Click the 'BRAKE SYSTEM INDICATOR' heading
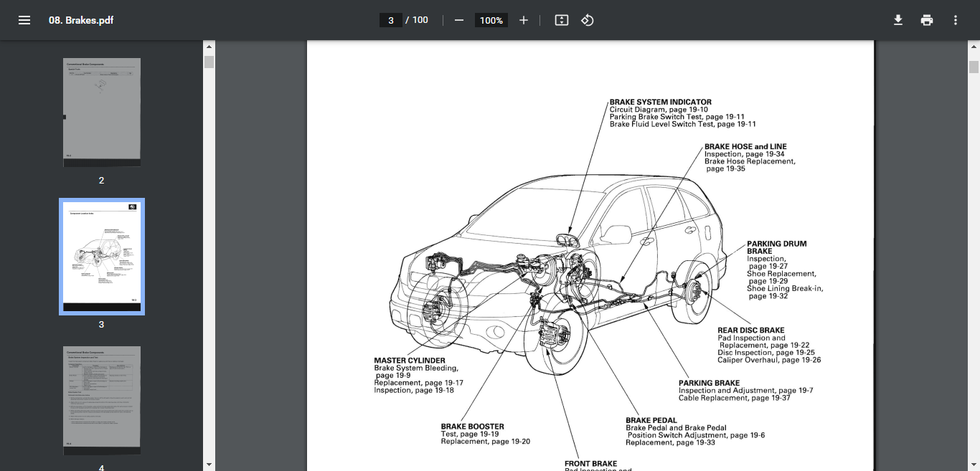 click(x=661, y=102)
